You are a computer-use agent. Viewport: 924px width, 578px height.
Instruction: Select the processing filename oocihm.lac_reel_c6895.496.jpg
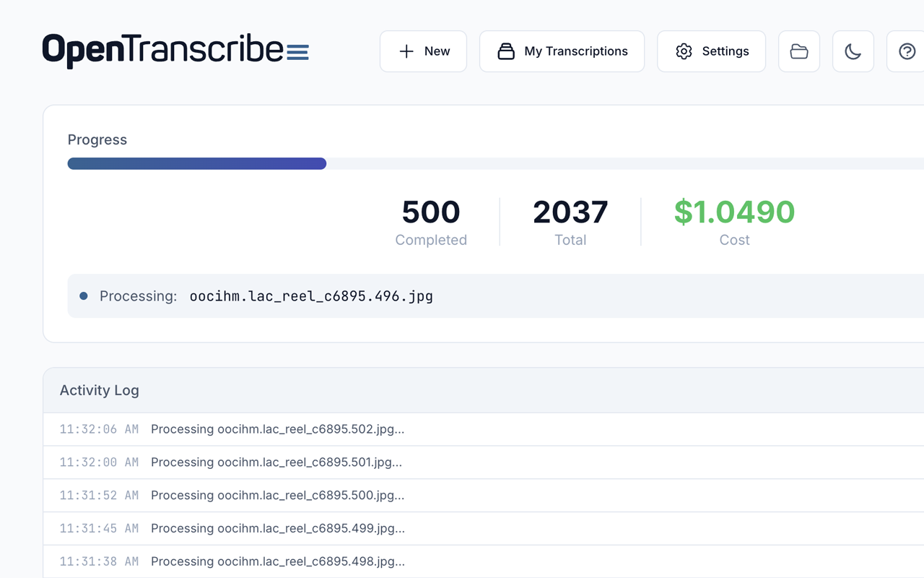(x=311, y=296)
